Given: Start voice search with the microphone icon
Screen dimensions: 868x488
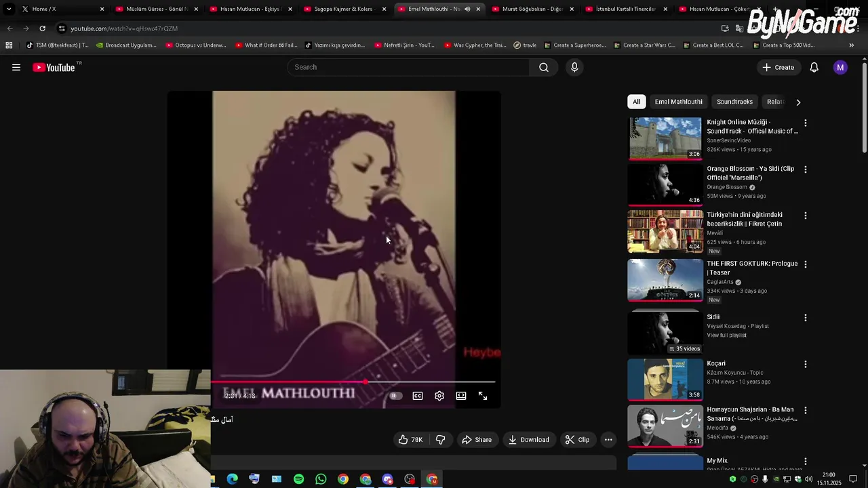Looking at the screenshot, I should coord(574,67).
